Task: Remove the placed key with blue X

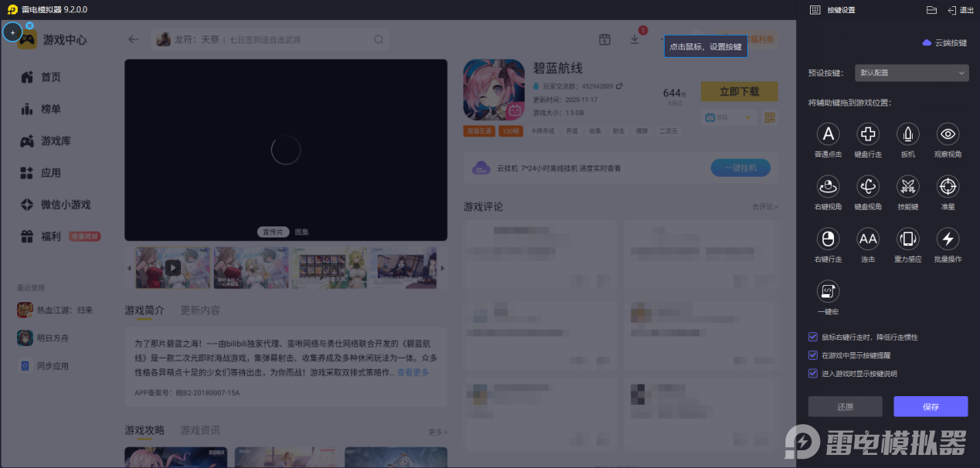Action: pyautogui.click(x=29, y=25)
